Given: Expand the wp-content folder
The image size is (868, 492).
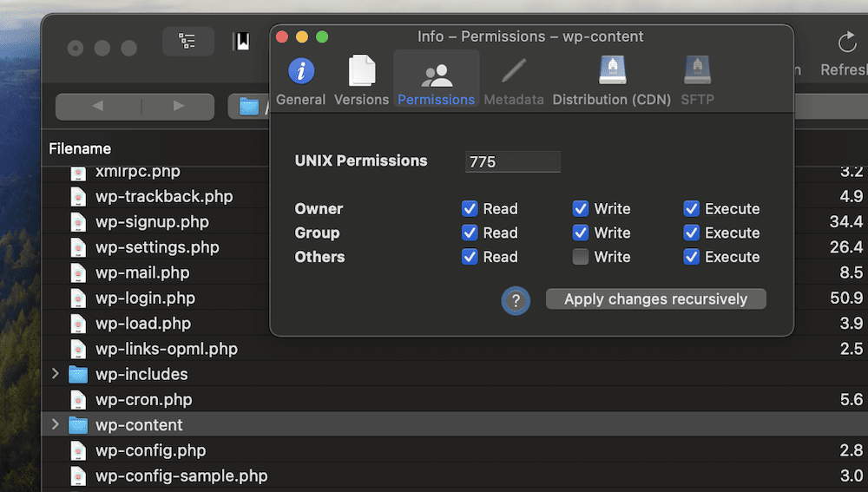Looking at the screenshot, I should click(x=55, y=425).
